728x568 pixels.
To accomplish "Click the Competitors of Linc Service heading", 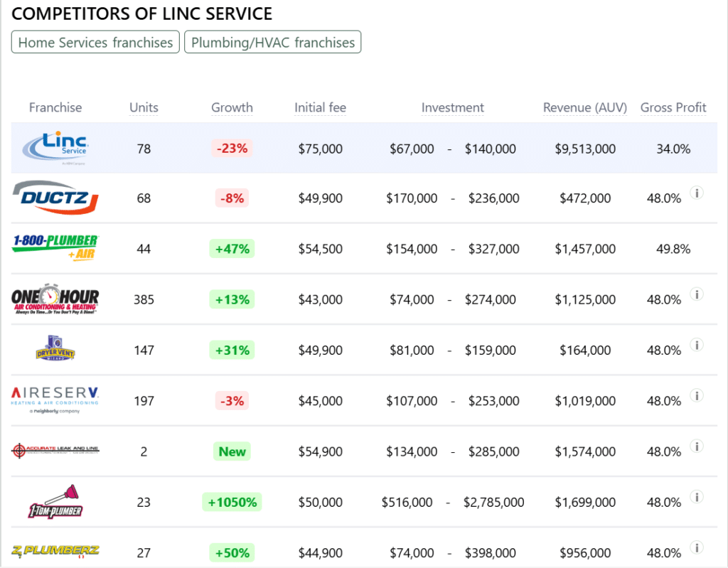I will [141, 14].
